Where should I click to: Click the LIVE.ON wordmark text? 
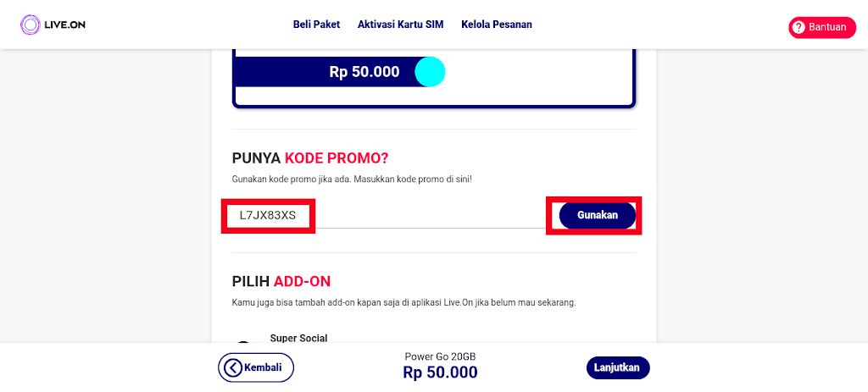click(65, 25)
